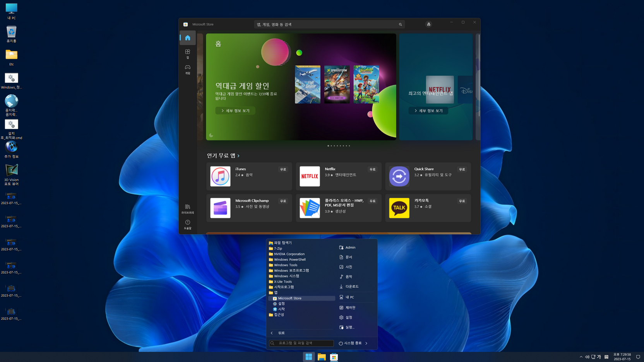Focus the 프로그램 및 파일 검색 box
Screen dimensions: 644x362
[x=301, y=343]
